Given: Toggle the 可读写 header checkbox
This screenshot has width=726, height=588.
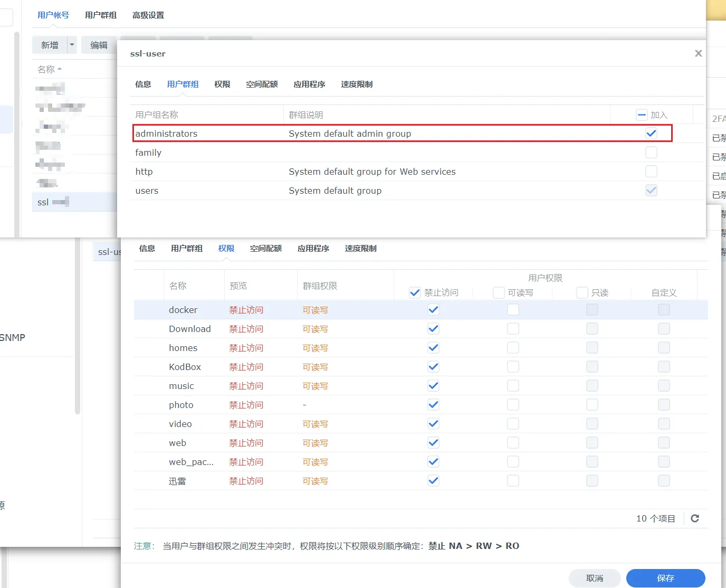Looking at the screenshot, I should [x=499, y=292].
